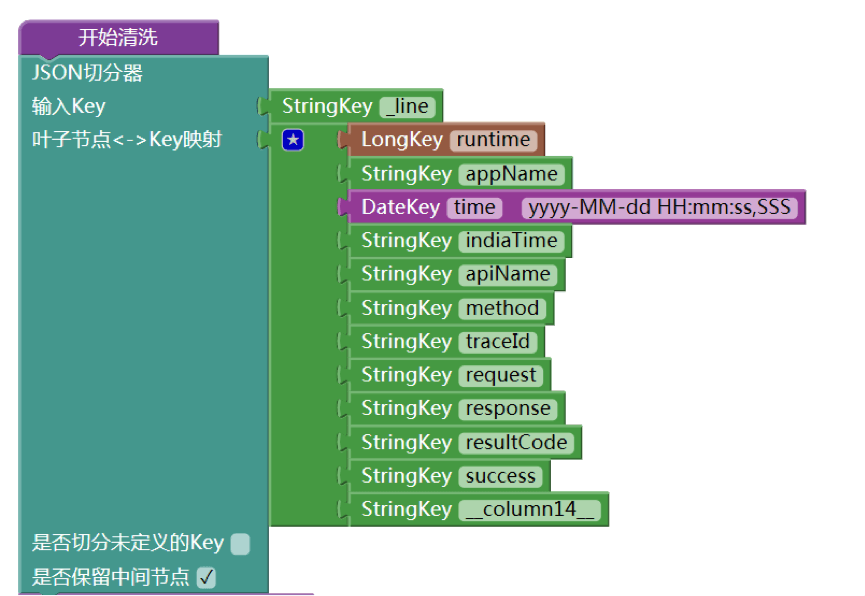Select the JSON切分器 block header
The height and width of the screenshot is (596, 865).
coord(87,73)
